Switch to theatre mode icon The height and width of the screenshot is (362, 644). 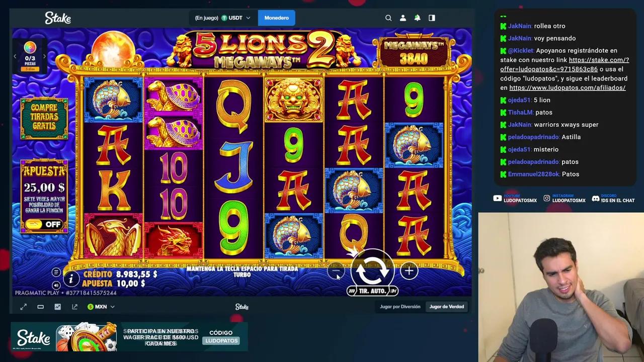[x=41, y=307]
